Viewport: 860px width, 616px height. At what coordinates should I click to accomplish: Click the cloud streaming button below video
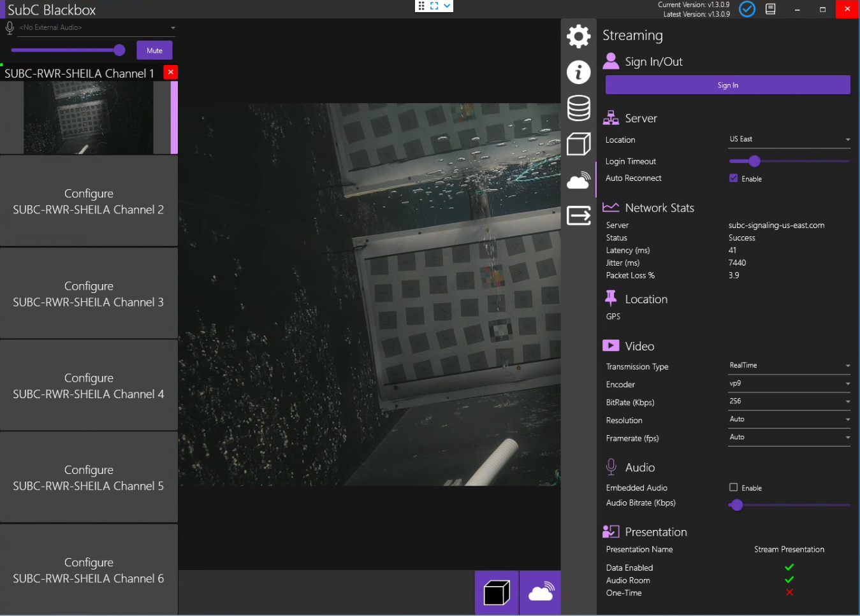(x=541, y=592)
